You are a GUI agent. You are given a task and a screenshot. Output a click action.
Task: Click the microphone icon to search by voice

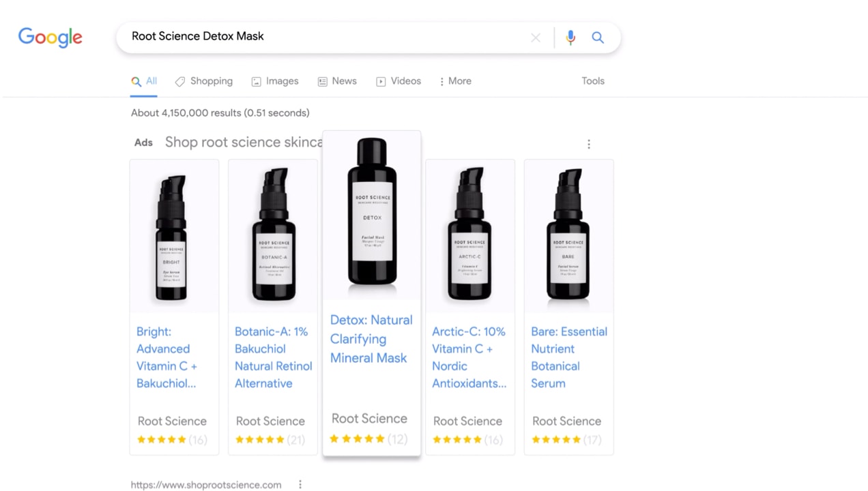tap(570, 38)
